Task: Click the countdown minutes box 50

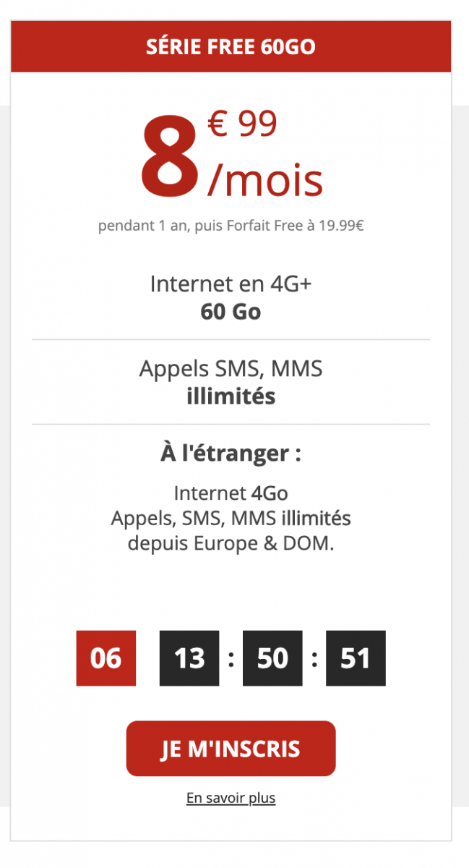Action: tap(272, 658)
